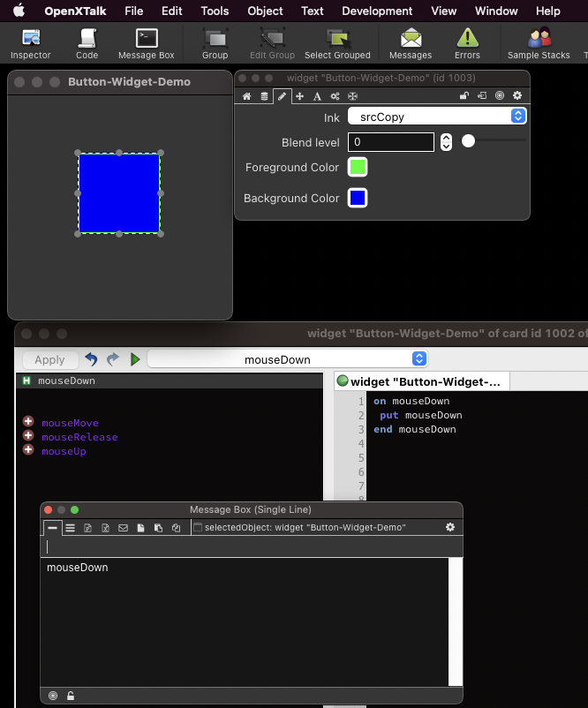Open the inspector settings gear
This screenshot has height=708, width=588.
coord(517,95)
